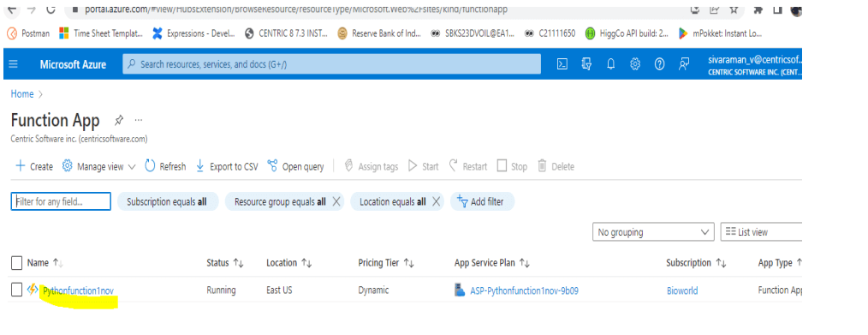Open the ASP-Pythonfunction1nov-9b09 plan link

pyautogui.click(x=524, y=290)
